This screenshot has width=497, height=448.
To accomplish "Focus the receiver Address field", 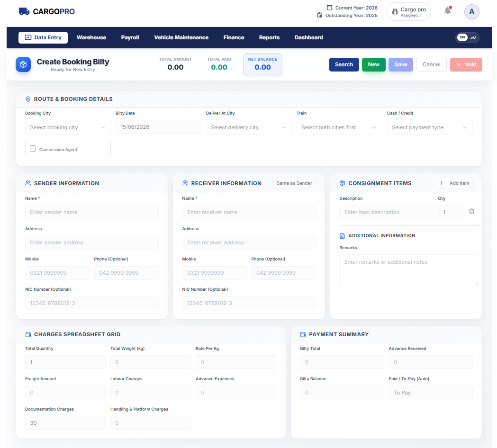I will click(249, 242).
